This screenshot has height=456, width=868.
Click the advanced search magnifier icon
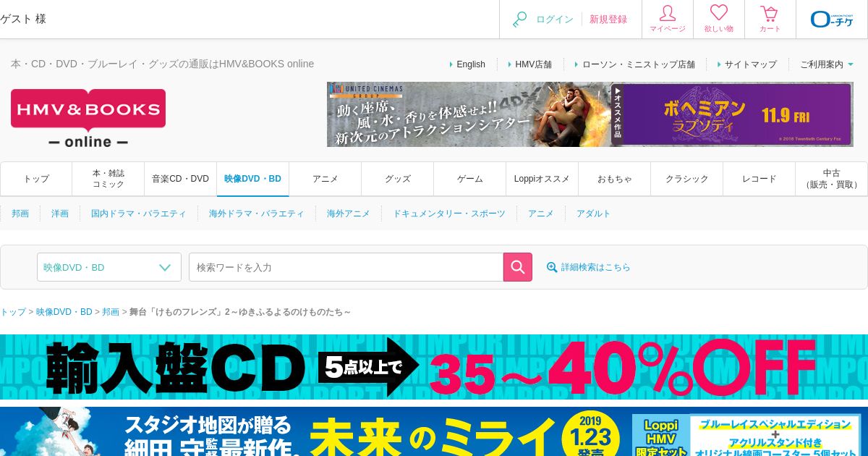pos(552,267)
